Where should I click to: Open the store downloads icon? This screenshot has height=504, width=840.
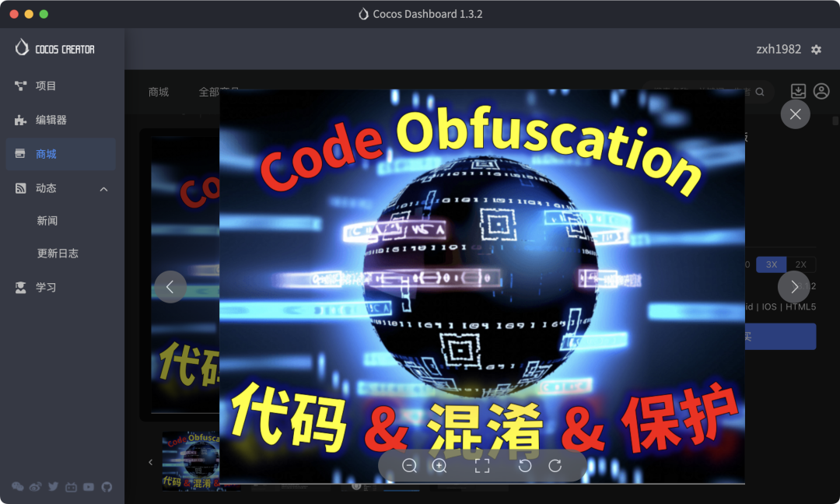798,91
